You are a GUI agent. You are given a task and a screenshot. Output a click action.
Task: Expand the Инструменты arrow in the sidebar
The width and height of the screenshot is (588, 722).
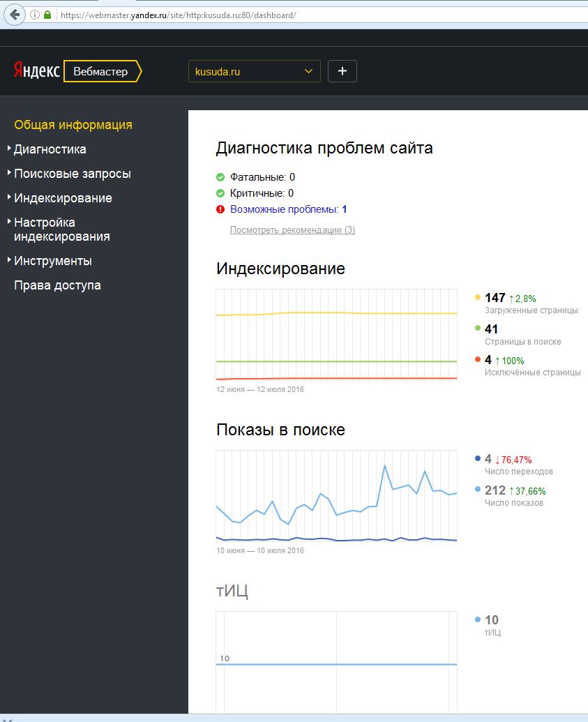tap(9, 260)
